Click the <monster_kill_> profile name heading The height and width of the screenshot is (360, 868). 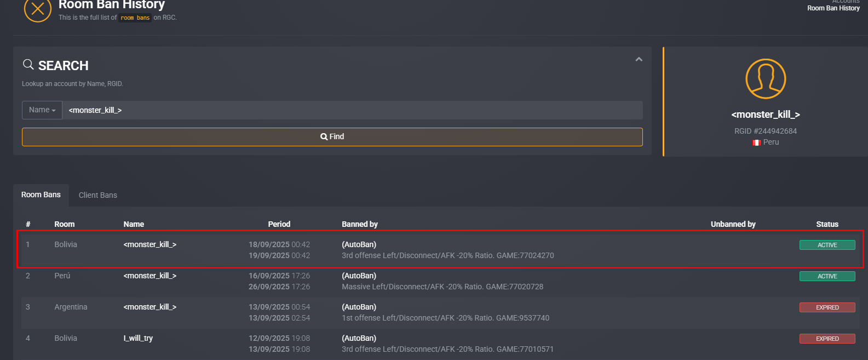[766, 115]
